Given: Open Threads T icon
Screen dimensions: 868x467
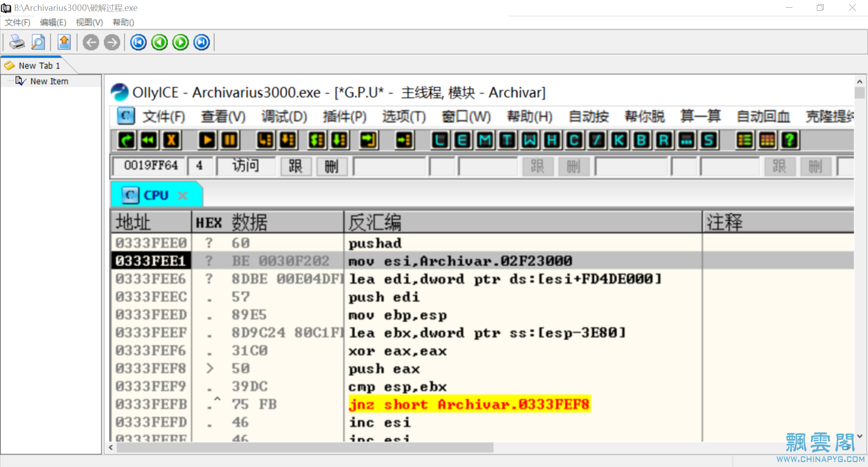Looking at the screenshot, I should click(x=507, y=141).
